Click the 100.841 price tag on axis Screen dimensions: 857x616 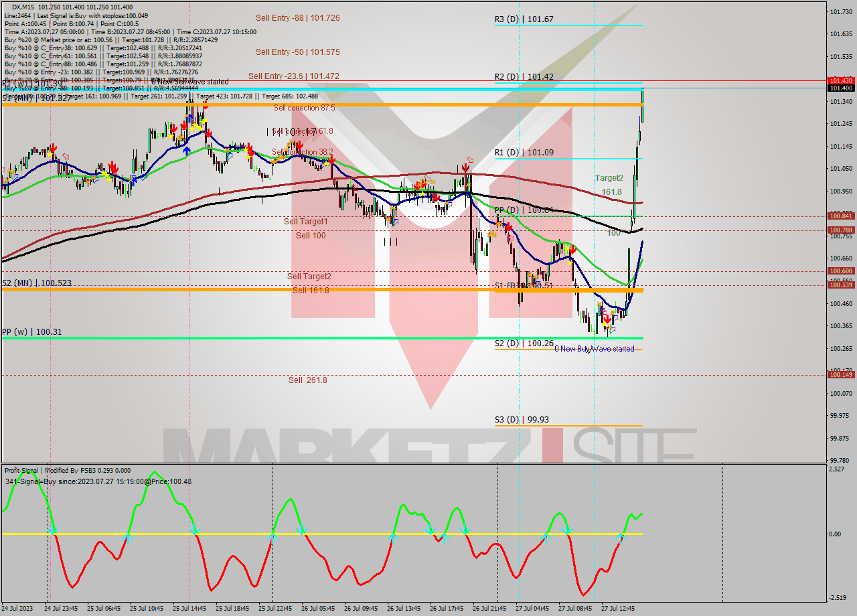(x=841, y=216)
